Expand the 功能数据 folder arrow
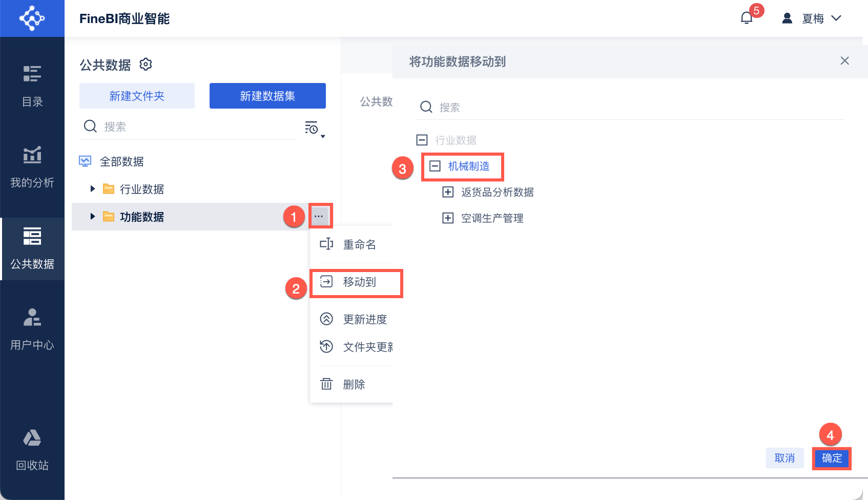The height and width of the screenshot is (500, 868). coord(93,217)
